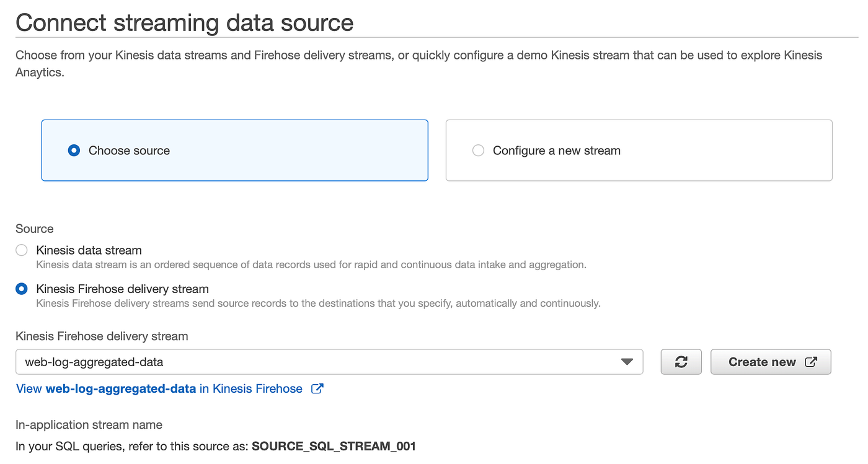The height and width of the screenshot is (464, 868).
Task: Choose the Kinesis data stream radio option
Action: (22, 250)
